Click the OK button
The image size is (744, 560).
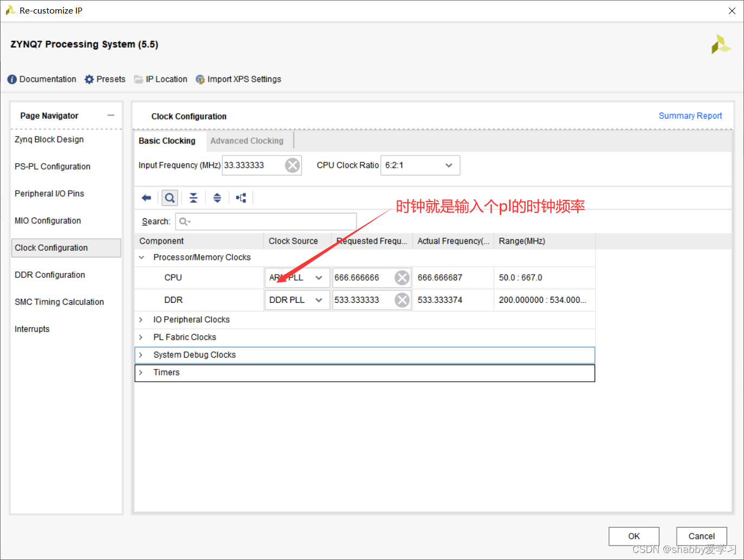pos(634,536)
